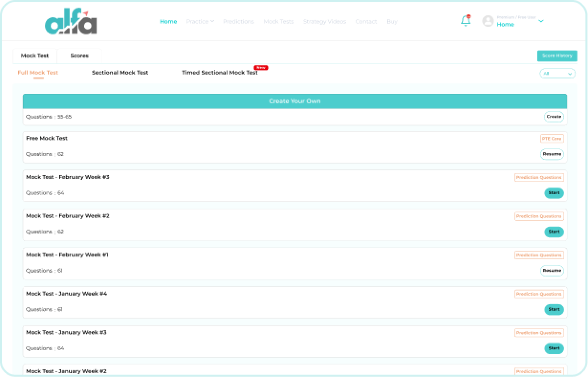Click the Mock Test - January Week #2 title
This screenshot has height=377, width=588.
66,371
